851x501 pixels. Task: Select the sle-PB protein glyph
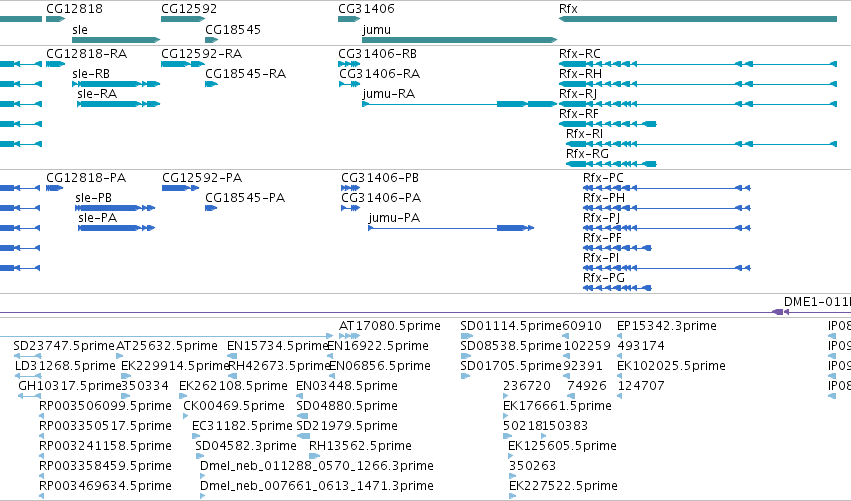115,208
